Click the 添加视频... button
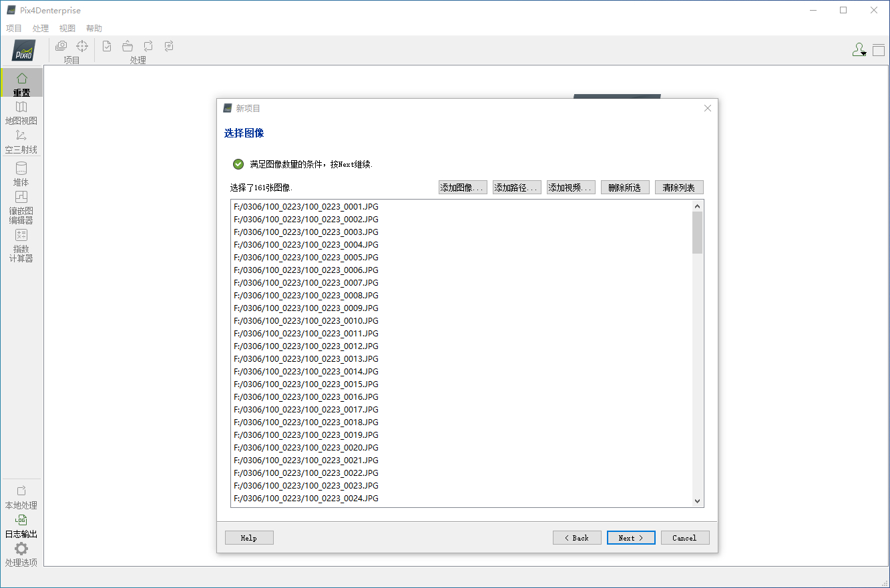 571,188
